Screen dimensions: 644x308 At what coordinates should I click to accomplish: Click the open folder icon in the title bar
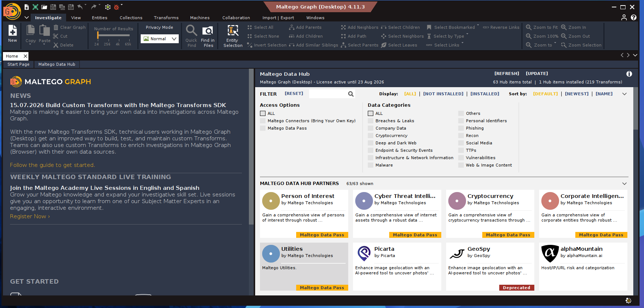(44, 7)
